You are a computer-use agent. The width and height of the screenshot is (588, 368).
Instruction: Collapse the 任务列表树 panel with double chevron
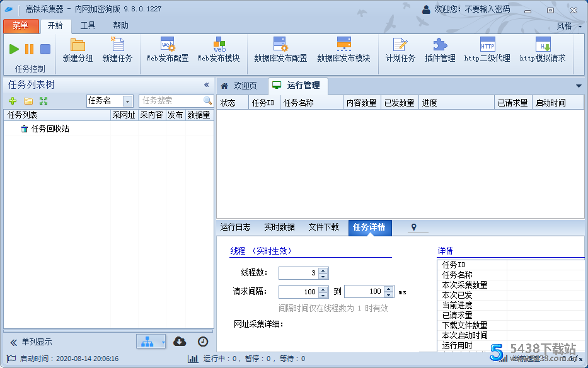tap(205, 84)
